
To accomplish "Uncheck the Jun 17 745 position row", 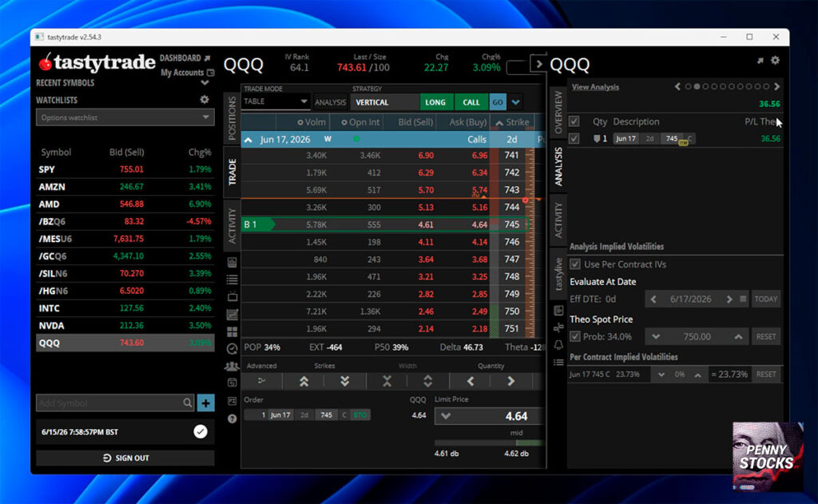I will (x=574, y=139).
